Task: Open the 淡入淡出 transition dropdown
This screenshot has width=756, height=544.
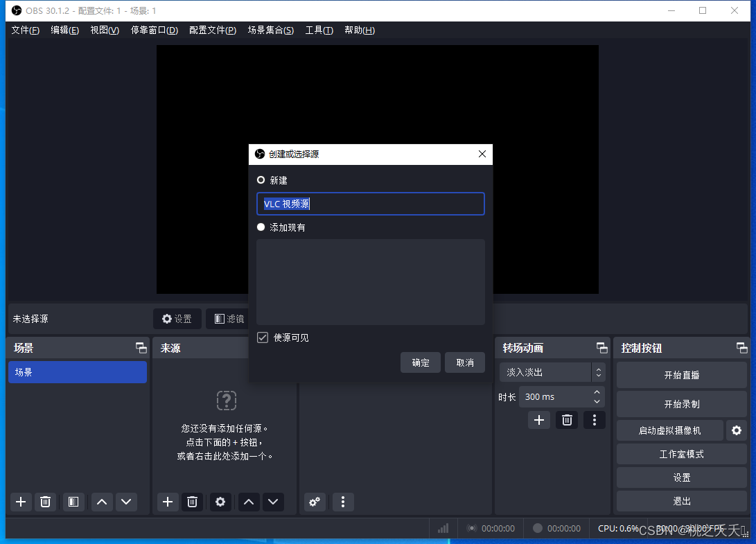Action: (x=552, y=372)
